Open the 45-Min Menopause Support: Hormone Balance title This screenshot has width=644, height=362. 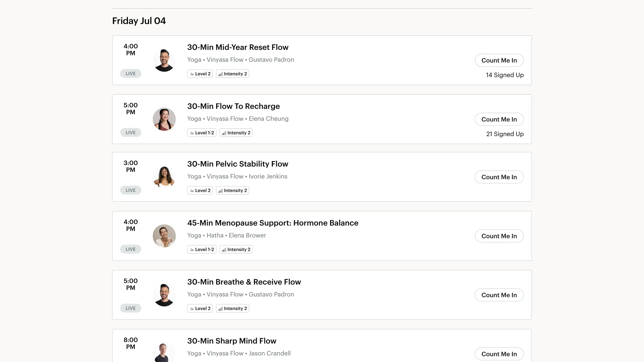click(273, 223)
